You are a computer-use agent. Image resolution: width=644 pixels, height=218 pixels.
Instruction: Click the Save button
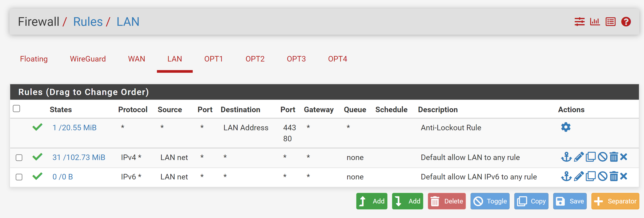tap(570, 201)
